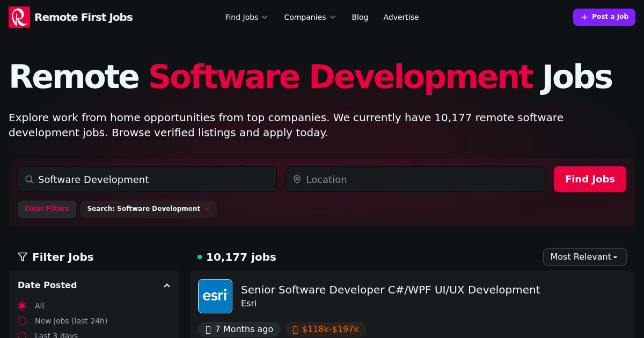Click the magnifier icon in the search field

click(x=29, y=179)
